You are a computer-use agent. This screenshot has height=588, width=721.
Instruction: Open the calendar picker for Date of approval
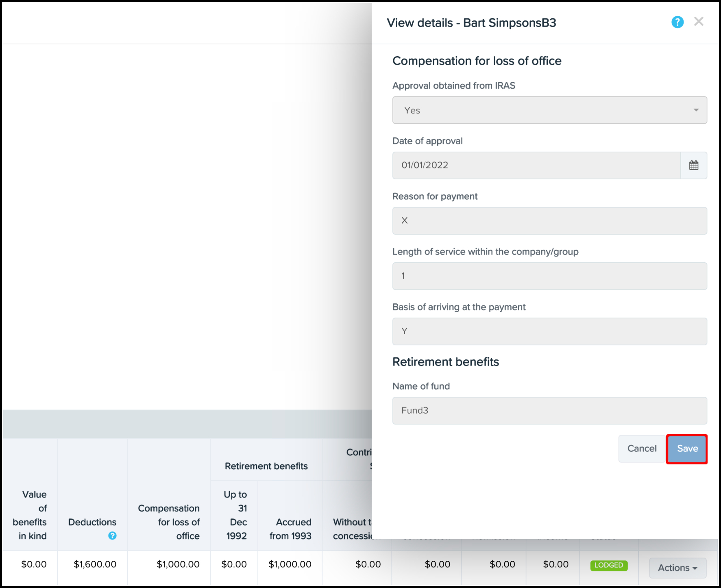point(694,166)
